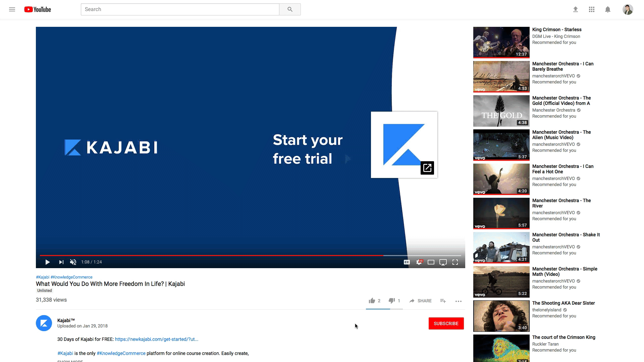
Task: Toggle theater mode view
Action: [431, 262]
